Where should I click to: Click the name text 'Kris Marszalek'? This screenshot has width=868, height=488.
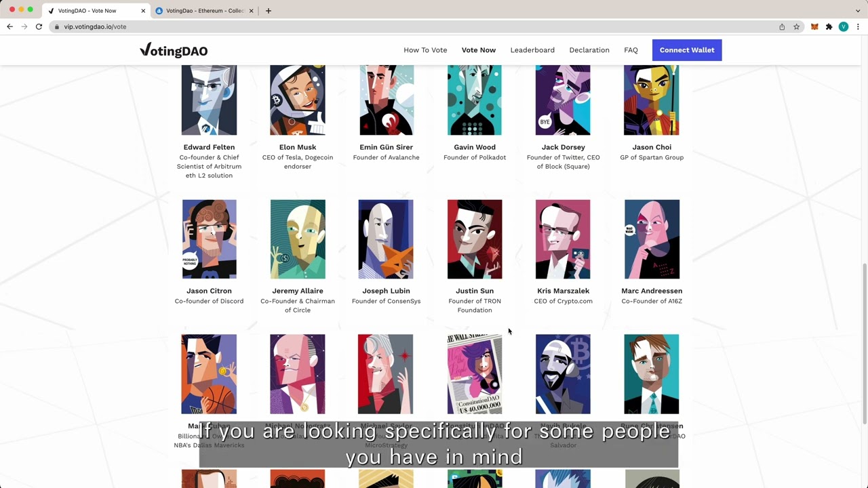point(563,291)
